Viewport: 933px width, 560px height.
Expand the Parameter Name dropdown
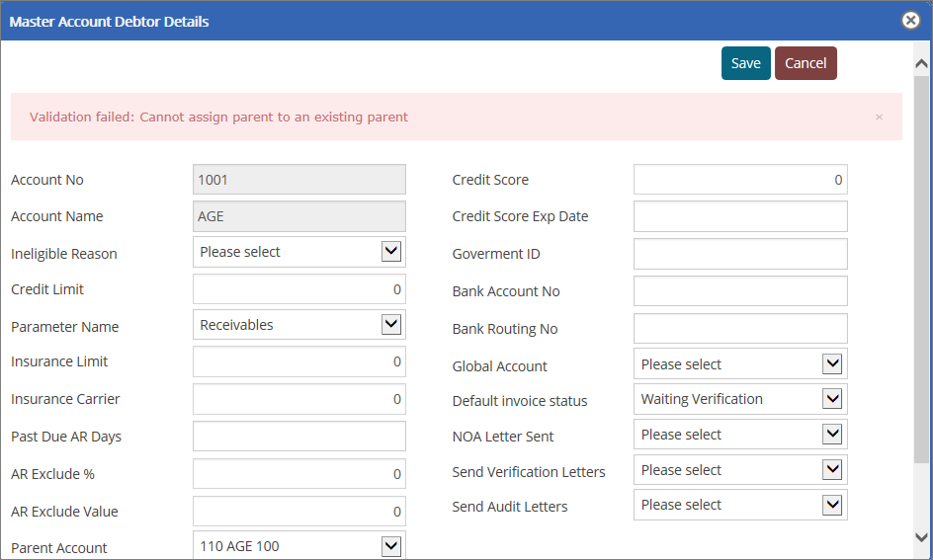[x=298, y=325]
